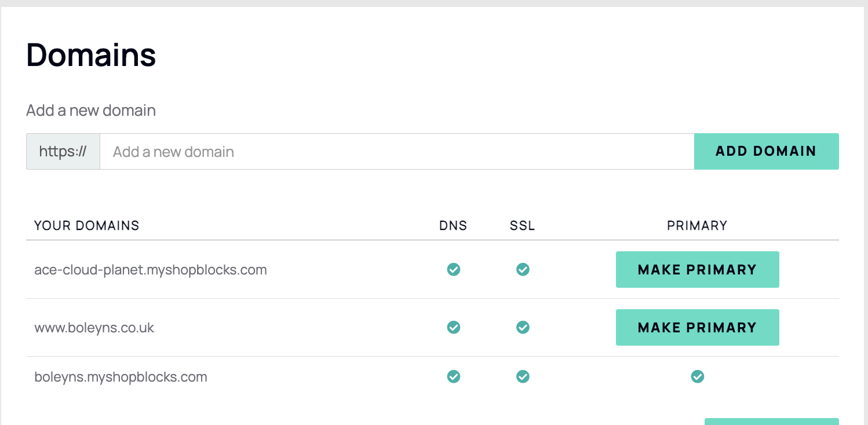Select the DNS verification icon for www.boleyns.co.uk
Image resolution: width=868 pixels, height=425 pixels.
pos(453,327)
